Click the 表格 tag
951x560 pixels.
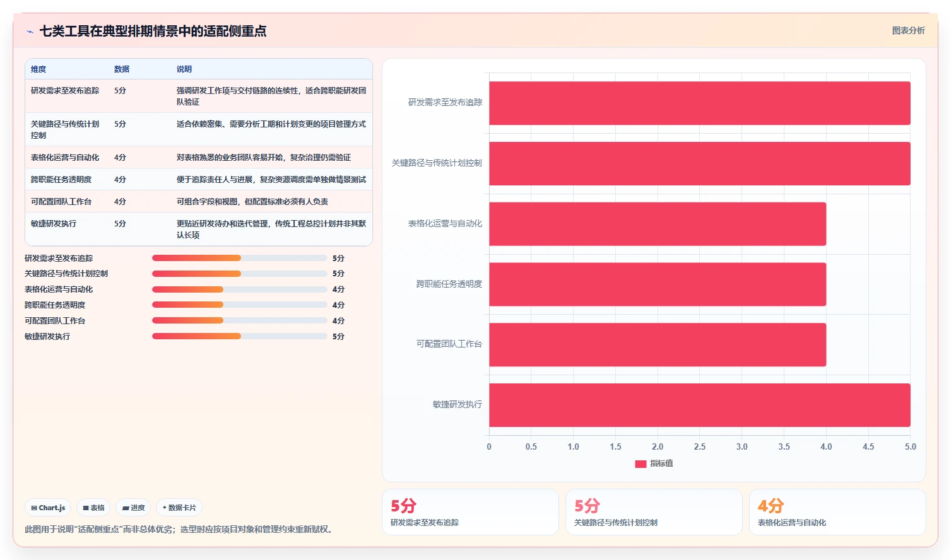tap(93, 508)
